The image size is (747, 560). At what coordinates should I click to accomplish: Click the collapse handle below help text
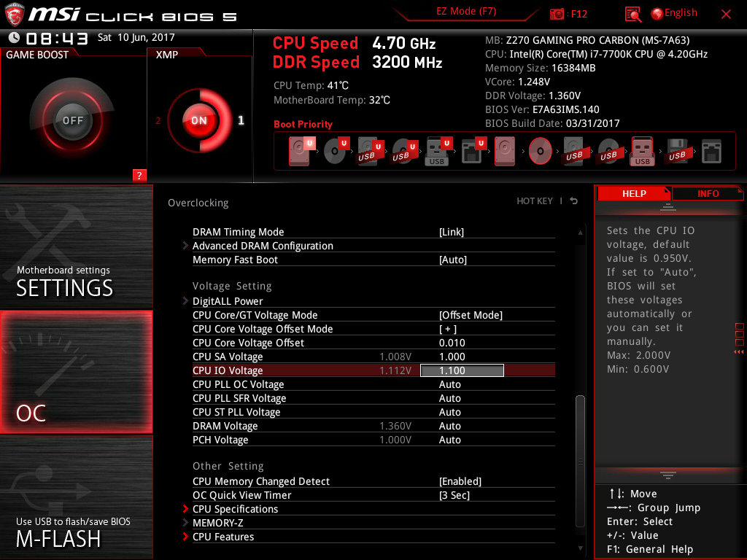pos(668,475)
